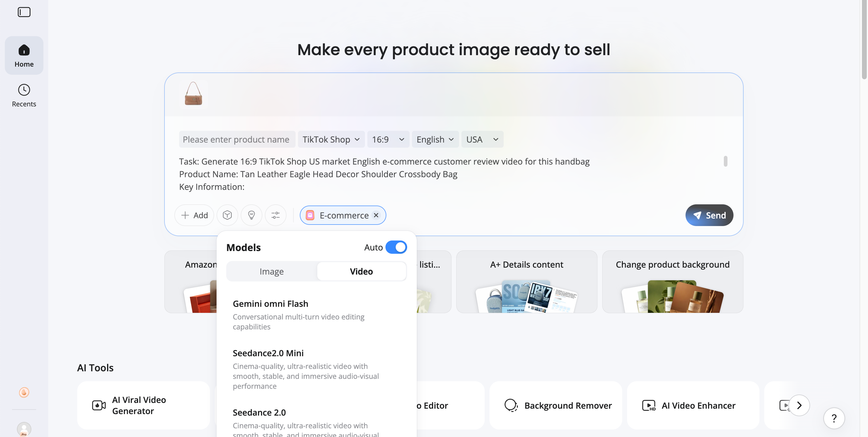
Task: Click the perfume background preview image
Action: pyautogui.click(x=673, y=296)
